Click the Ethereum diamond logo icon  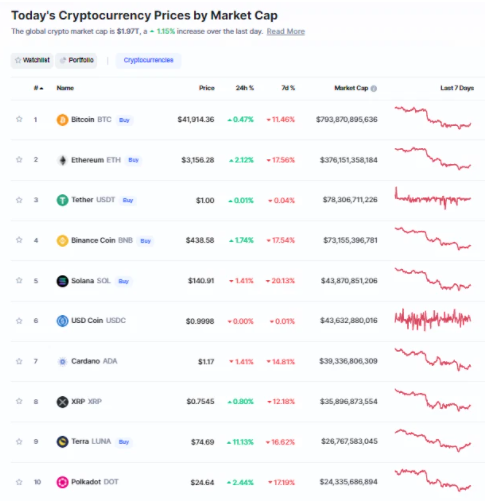tap(62, 160)
